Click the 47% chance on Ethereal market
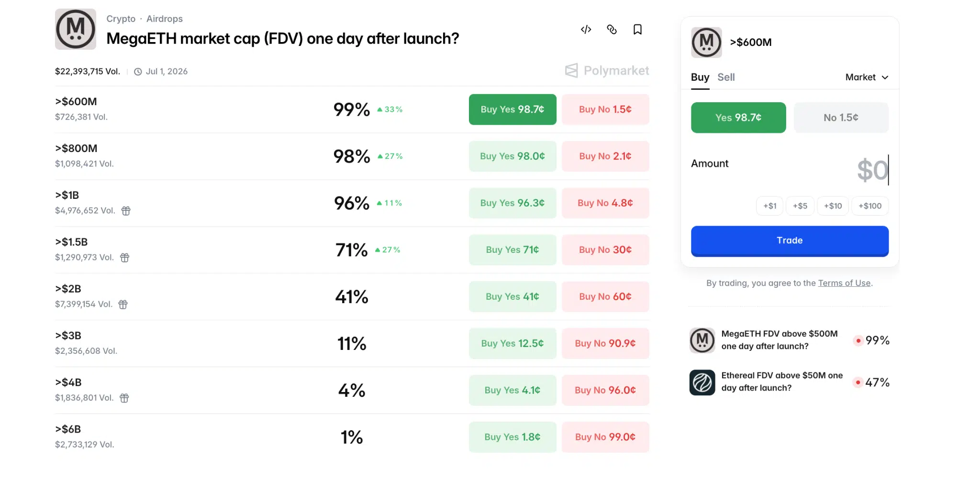 click(x=877, y=382)
